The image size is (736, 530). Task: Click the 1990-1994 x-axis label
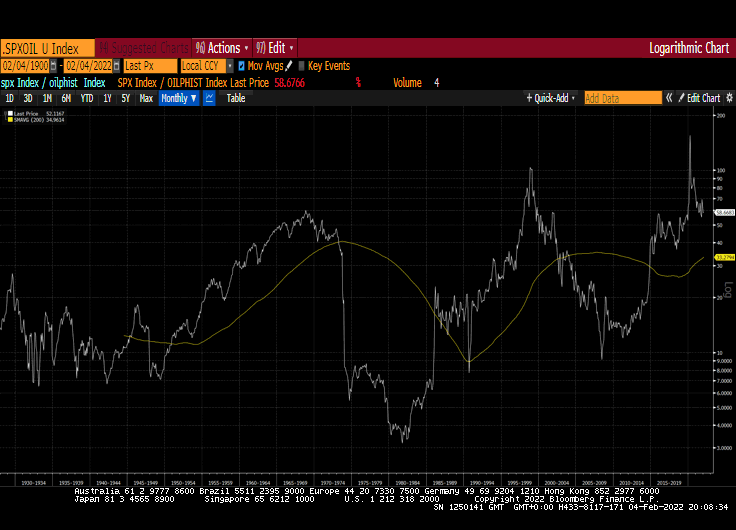(482, 483)
